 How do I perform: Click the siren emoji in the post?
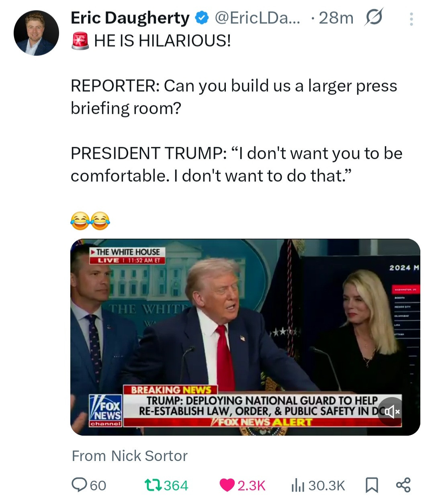pos(80,41)
